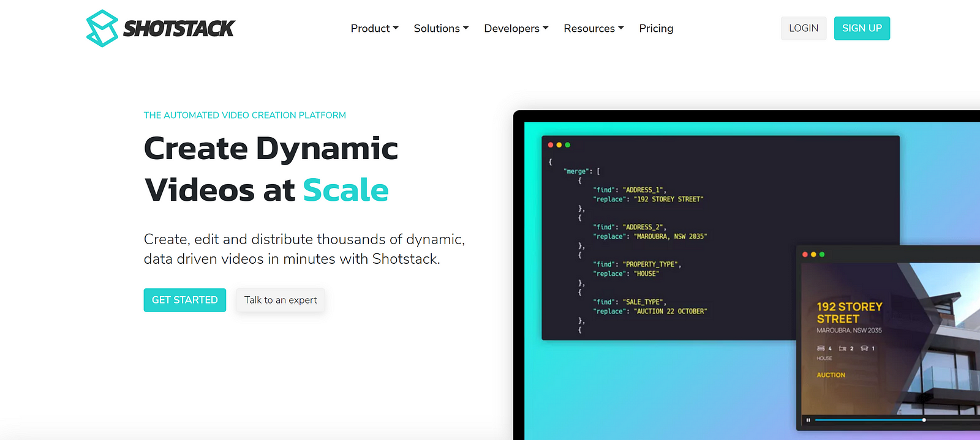Click the Create Dynamic heading line

point(271,149)
